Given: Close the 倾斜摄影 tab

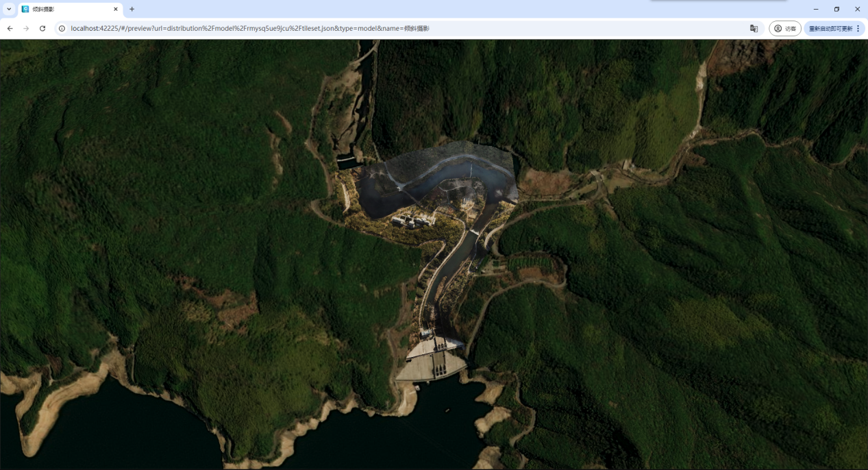Looking at the screenshot, I should tap(116, 9).
